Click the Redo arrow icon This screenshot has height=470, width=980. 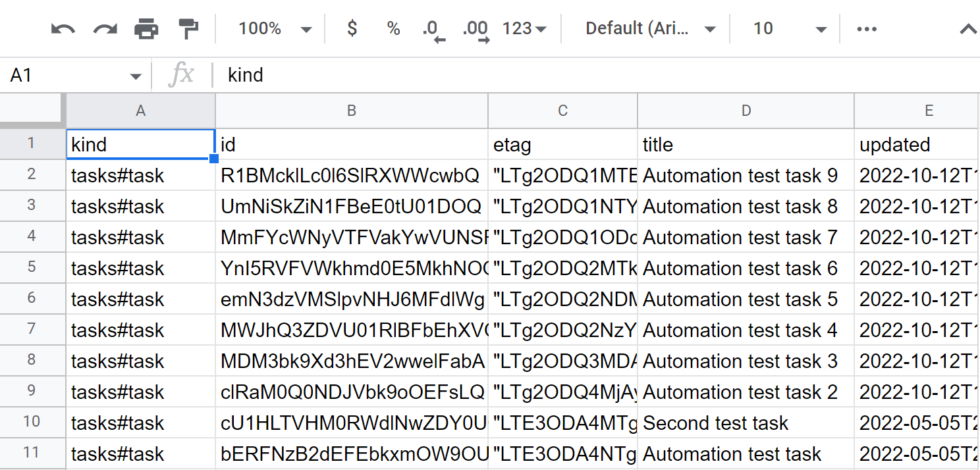click(x=105, y=29)
